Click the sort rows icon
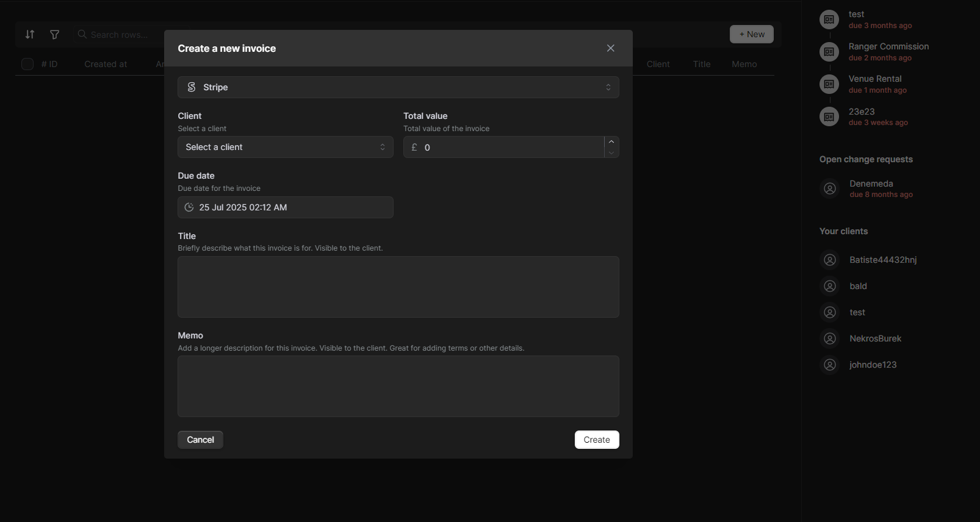The width and height of the screenshot is (980, 522). [x=30, y=34]
